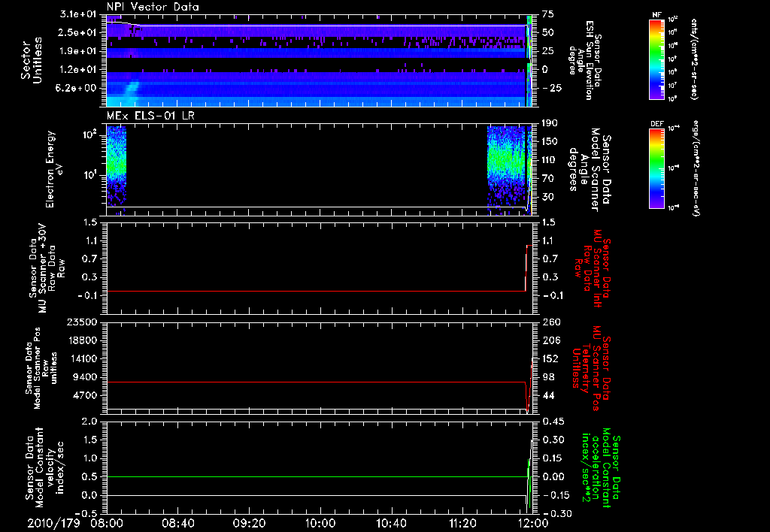Click the MEx ELS-01 LR panel title

[x=152, y=116]
